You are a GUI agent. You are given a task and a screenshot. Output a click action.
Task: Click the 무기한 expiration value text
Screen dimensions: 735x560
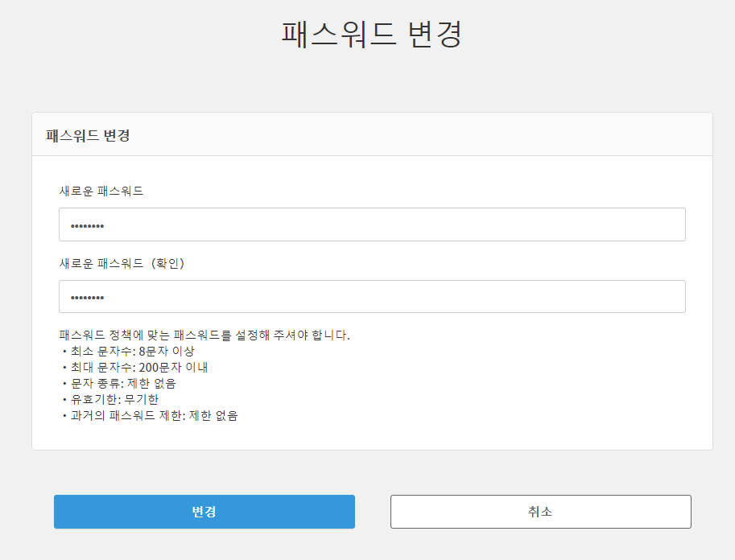pos(141,399)
